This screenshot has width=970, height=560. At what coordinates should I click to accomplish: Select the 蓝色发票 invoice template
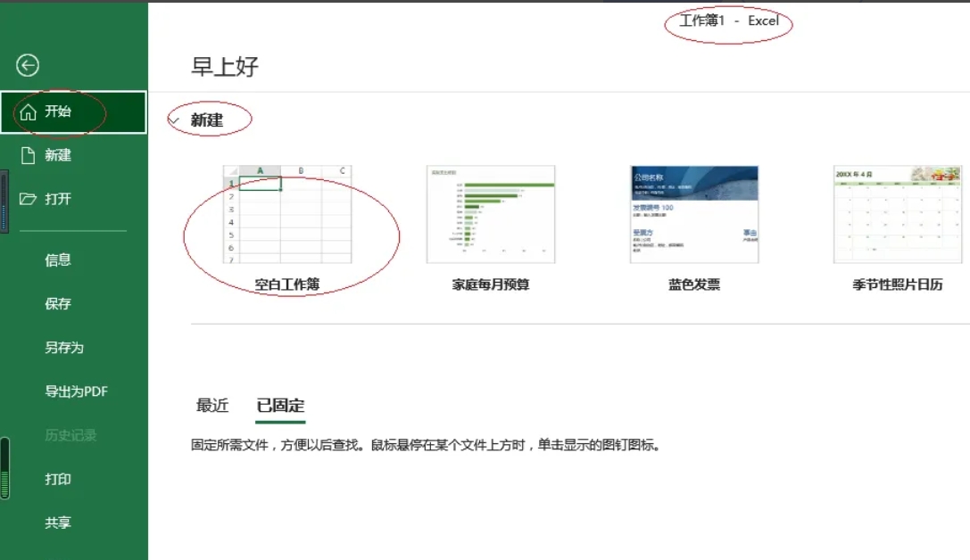692,214
